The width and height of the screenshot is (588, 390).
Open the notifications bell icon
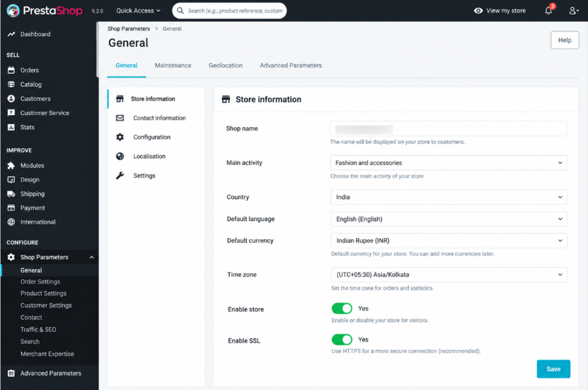click(x=548, y=10)
